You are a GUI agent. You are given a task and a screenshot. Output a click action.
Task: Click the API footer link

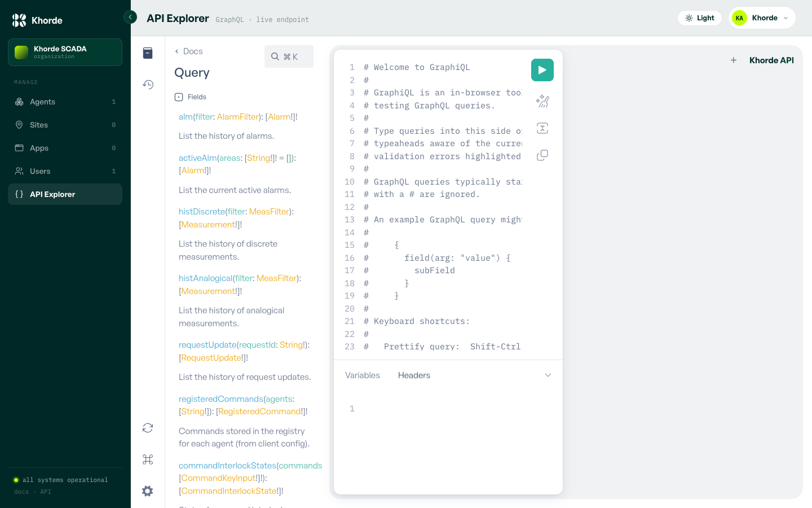click(x=46, y=492)
